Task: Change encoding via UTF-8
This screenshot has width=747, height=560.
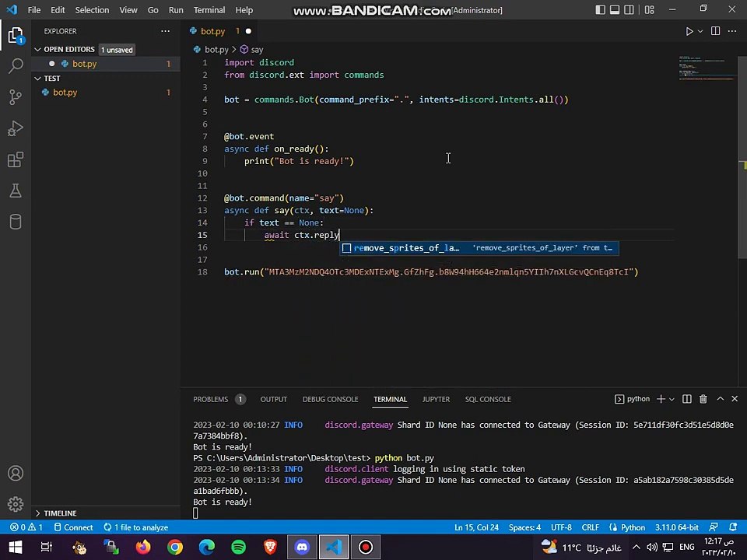Action: (x=561, y=527)
